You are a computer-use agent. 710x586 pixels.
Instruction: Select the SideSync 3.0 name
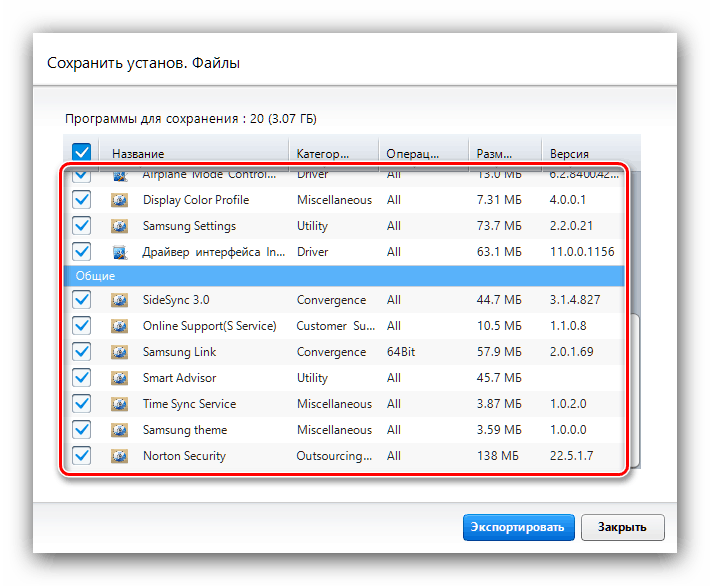pyautogui.click(x=176, y=300)
